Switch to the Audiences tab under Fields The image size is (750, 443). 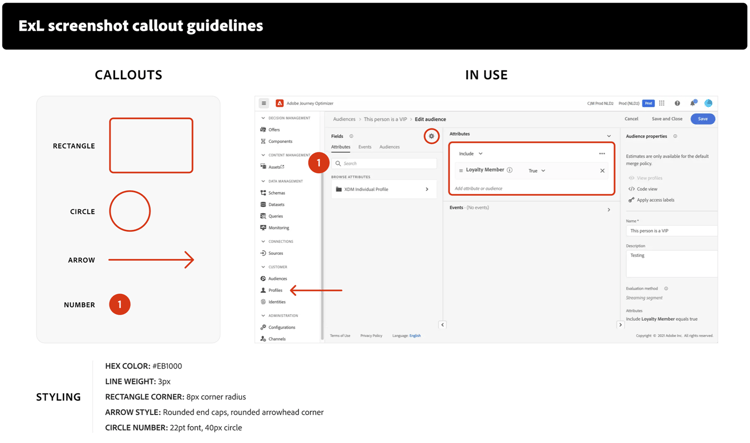pos(389,147)
